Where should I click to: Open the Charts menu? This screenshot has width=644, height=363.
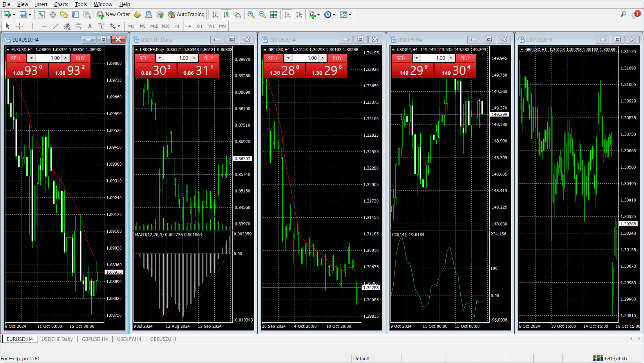pyautogui.click(x=61, y=4)
